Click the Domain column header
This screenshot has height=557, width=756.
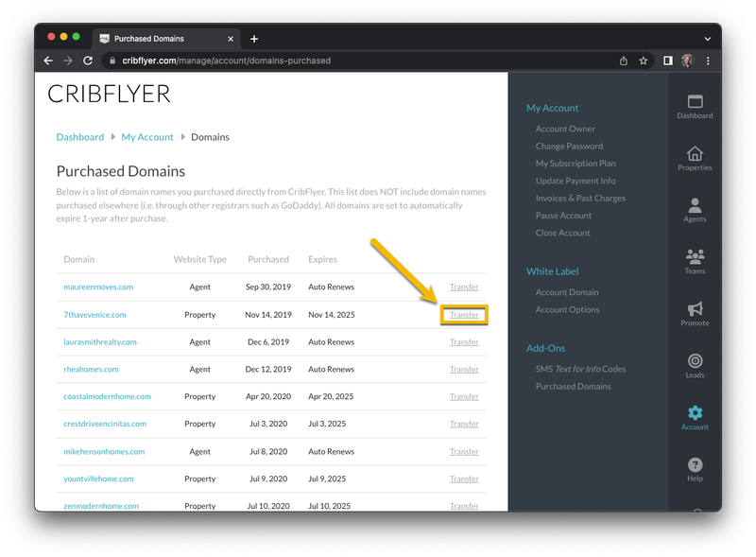(x=79, y=259)
